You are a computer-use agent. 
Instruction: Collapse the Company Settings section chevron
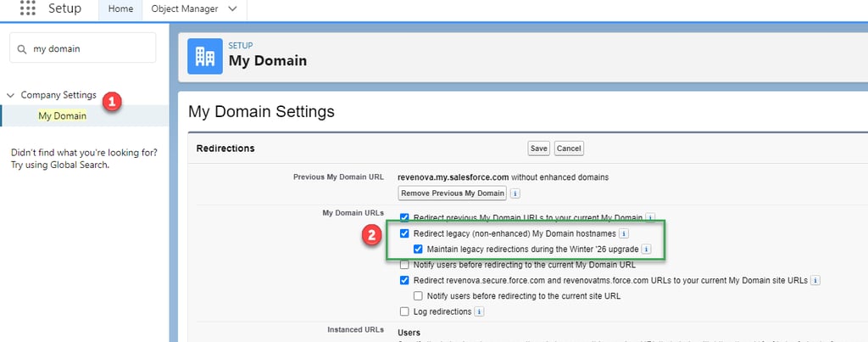(x=10, y=95)
